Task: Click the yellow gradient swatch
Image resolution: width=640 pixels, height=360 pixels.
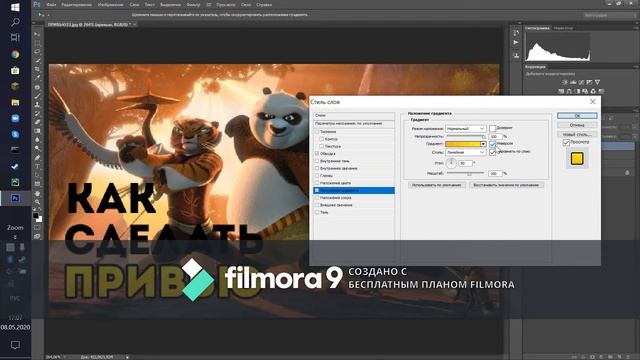Action: (463, 144)
